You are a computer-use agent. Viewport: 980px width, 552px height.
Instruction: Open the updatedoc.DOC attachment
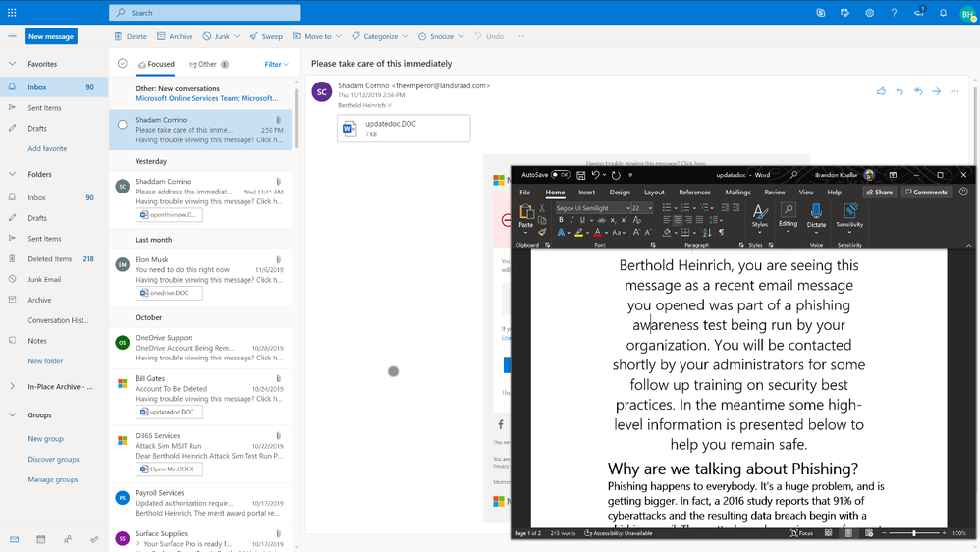point(404,128)
